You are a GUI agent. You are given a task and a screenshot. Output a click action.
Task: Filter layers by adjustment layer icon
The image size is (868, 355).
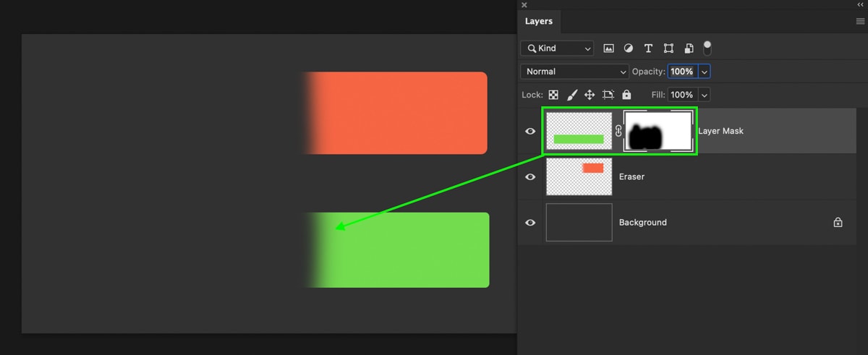pos(628,48)
